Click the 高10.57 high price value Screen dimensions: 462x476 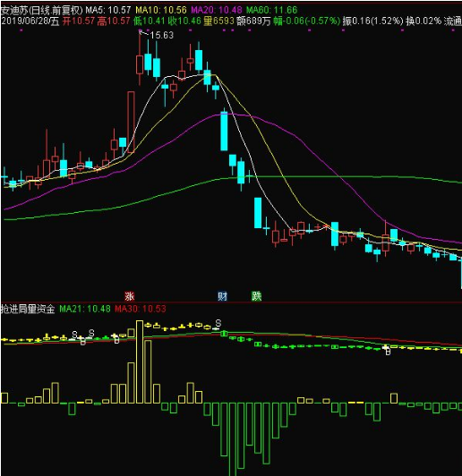[x=114, y=21]
